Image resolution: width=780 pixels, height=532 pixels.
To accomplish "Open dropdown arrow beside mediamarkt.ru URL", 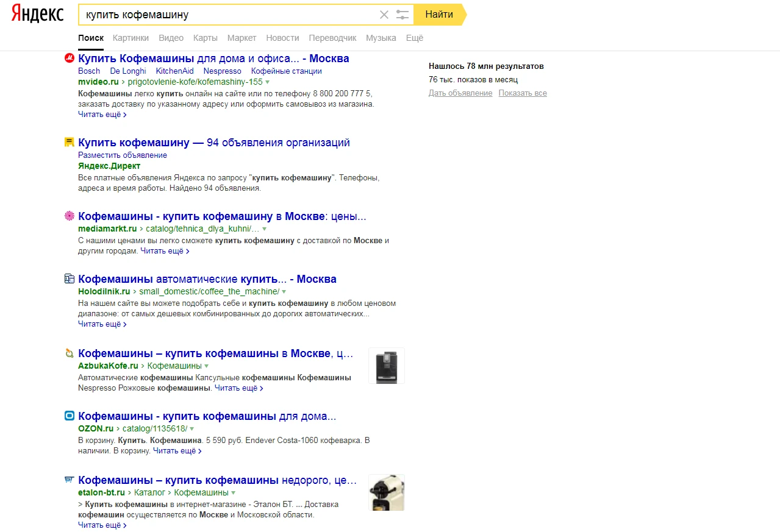I will pos(264,229).
